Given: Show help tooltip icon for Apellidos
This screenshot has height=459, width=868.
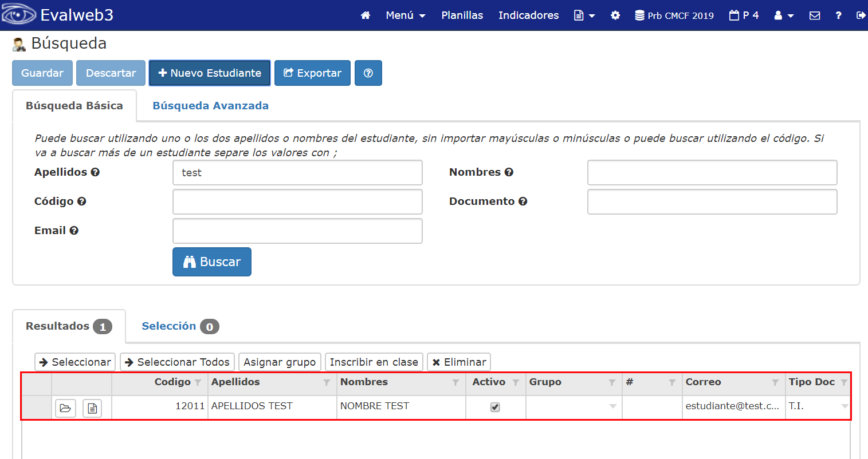Looking at the screenshot, I should tap(95, 172).
